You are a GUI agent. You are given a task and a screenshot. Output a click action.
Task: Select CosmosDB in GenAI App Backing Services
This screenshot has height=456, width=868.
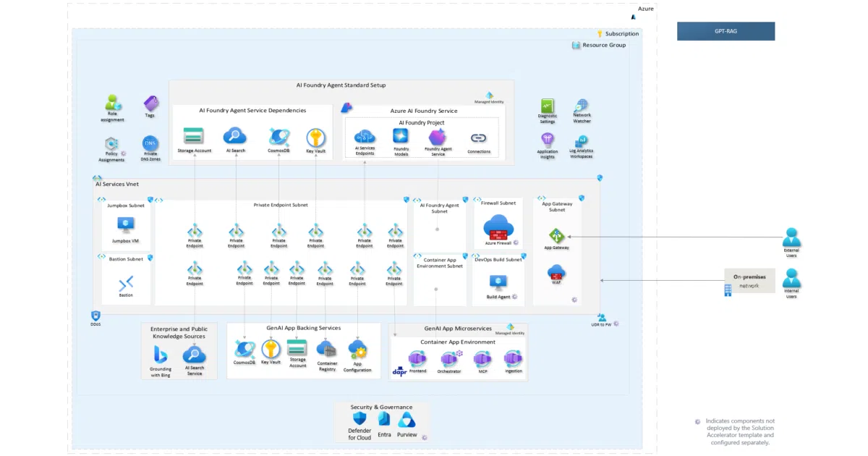tap(244, 350)
